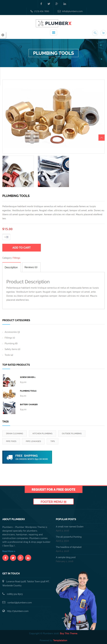Expand the Footer Menu toggle
107x644 pixels.
tap(54, 501)
